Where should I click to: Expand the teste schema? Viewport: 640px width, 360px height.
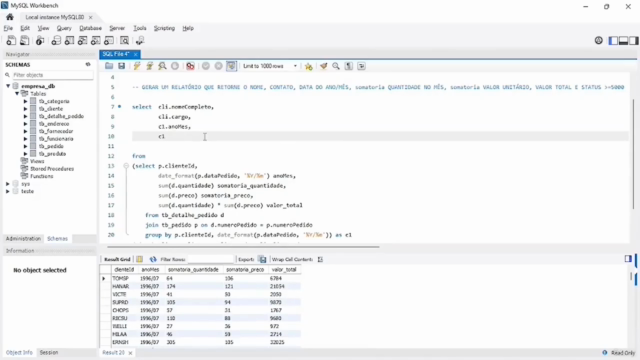(x=8, y=191)
